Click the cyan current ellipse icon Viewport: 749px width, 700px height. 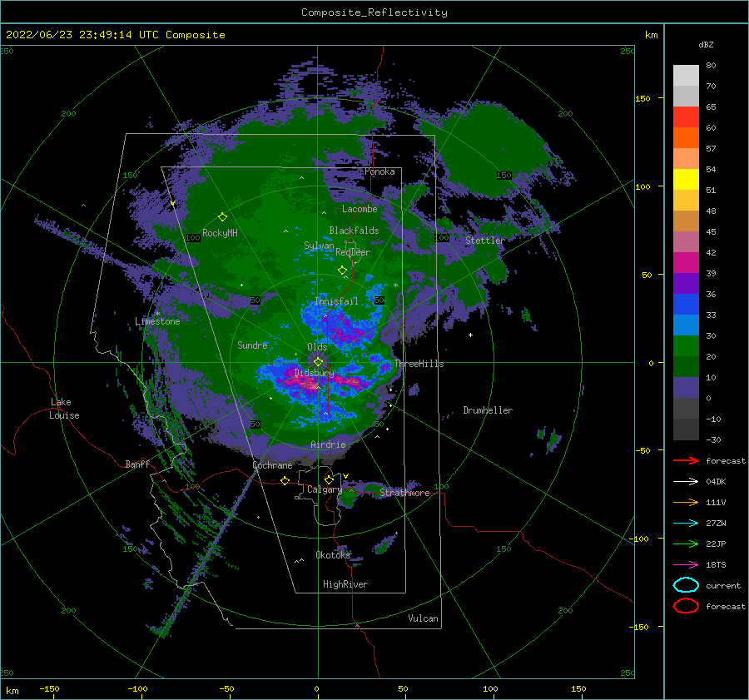click(686, 585)
